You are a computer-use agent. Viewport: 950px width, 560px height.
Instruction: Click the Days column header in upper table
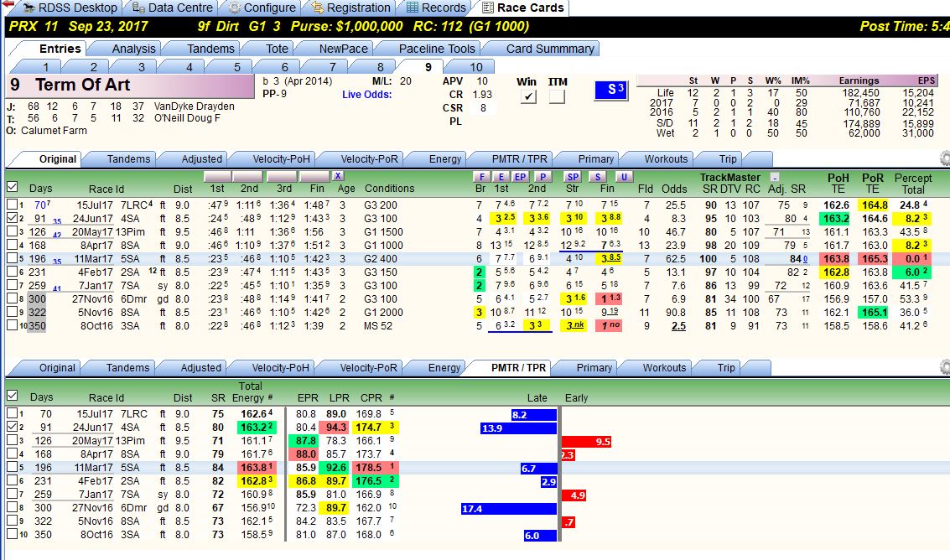[40, 189]
